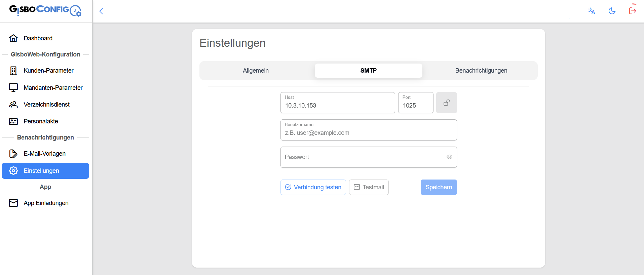Screen dimensions: 644x275
Task: Select Einstellungen in sidebar
Action: (x=45, y=171)
